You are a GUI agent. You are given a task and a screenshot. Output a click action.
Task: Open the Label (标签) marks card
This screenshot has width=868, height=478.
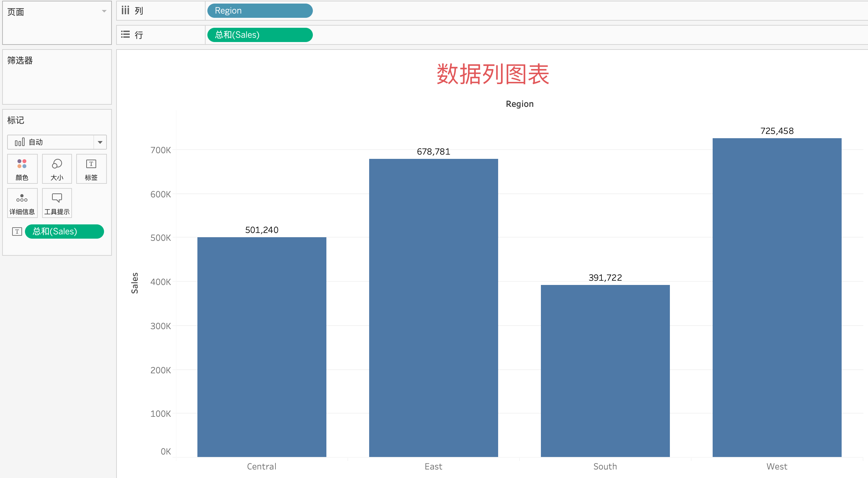pos(91,169)
